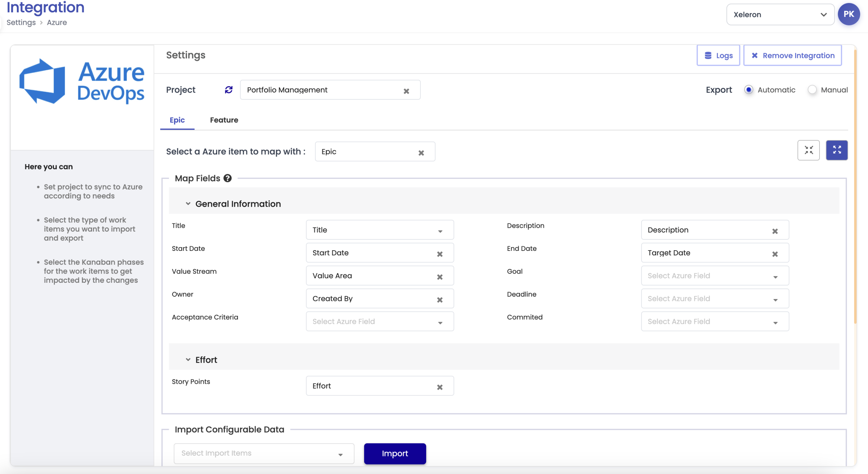Select the Epic tab

coord(177,120)
